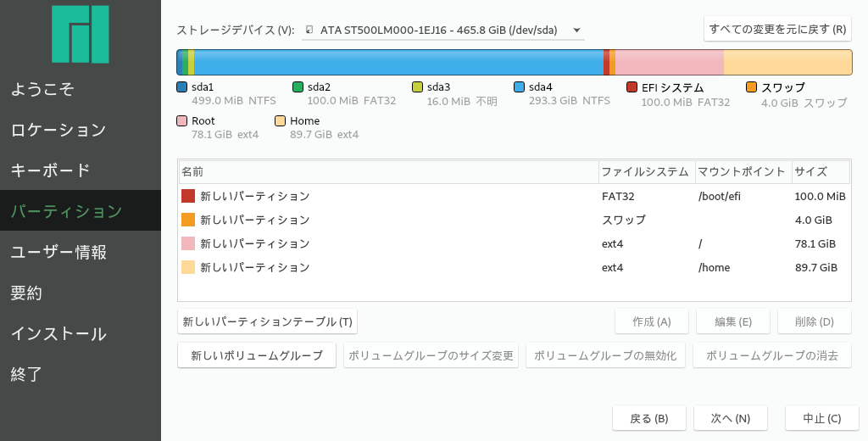Screen dimensions: 868x441
Task: Click the sda1 blue legend swatch
Action: pos(181,87)
